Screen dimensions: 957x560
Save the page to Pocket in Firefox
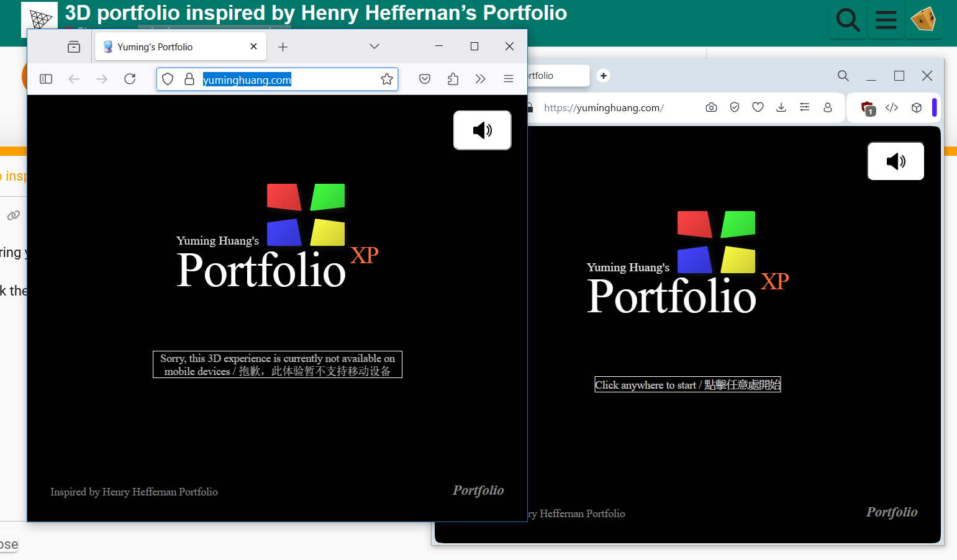(x=425, y=79)
